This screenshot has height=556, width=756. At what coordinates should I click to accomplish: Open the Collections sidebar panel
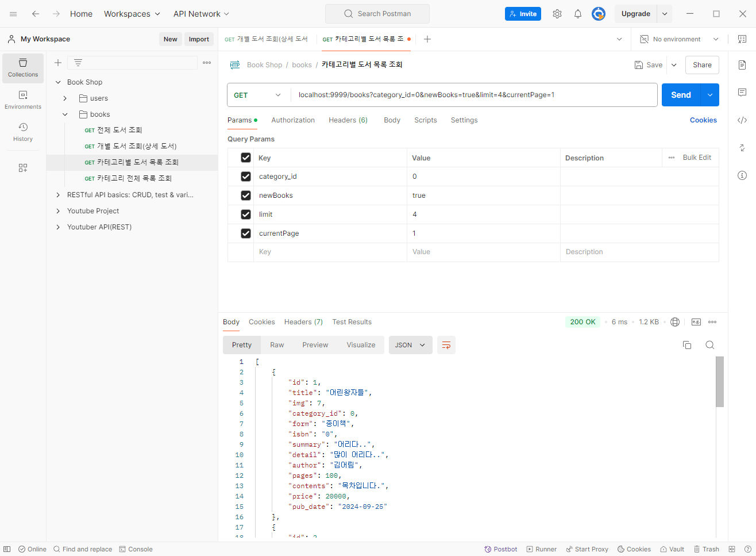click(x=23, y=68)
